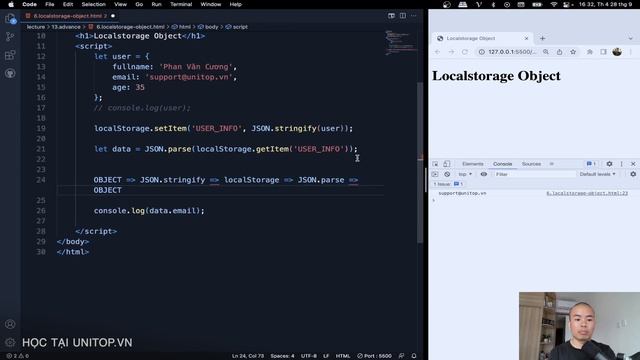Open the Selection menu
Screen dimensions: 640x360
coord(93,4)
